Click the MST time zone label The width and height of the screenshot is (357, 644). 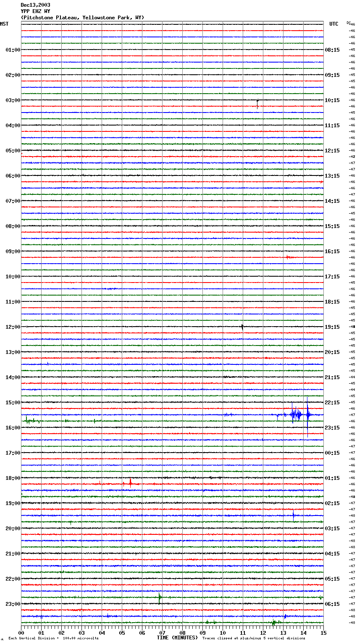coord(4,24)
